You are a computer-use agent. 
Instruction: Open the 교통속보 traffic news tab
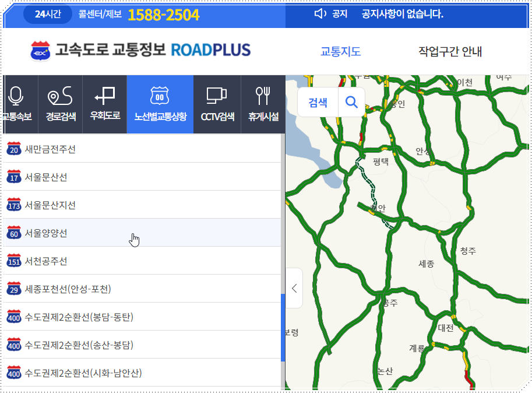coord(16,104)
